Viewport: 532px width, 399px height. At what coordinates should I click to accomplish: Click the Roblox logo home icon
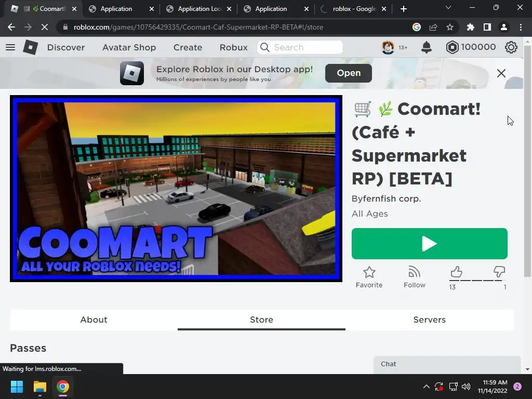pyautogui.click(x=30, y=47)
